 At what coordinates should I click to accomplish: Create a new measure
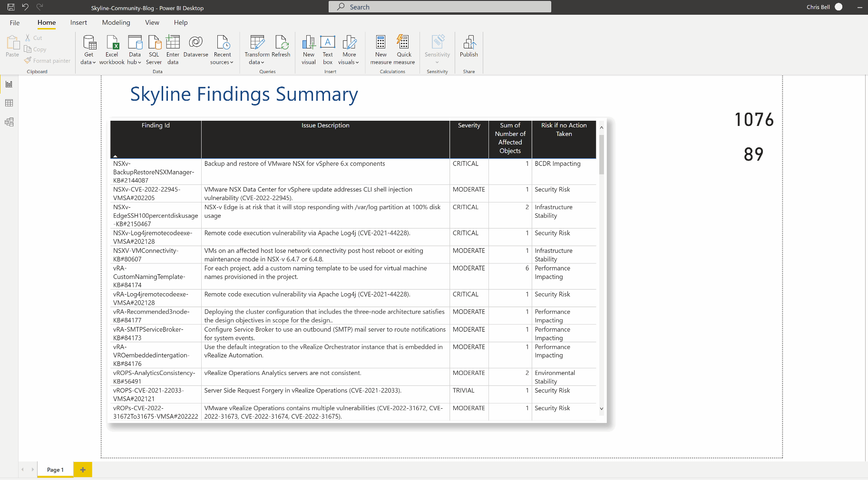(x=380, y=49)
